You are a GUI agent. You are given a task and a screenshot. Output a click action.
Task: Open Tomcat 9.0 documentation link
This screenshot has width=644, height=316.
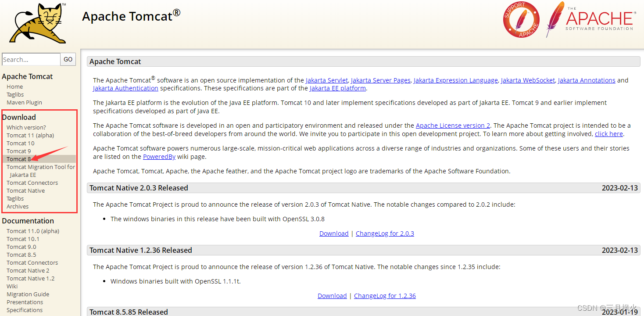pyautogui.click(x=21, y=247)
